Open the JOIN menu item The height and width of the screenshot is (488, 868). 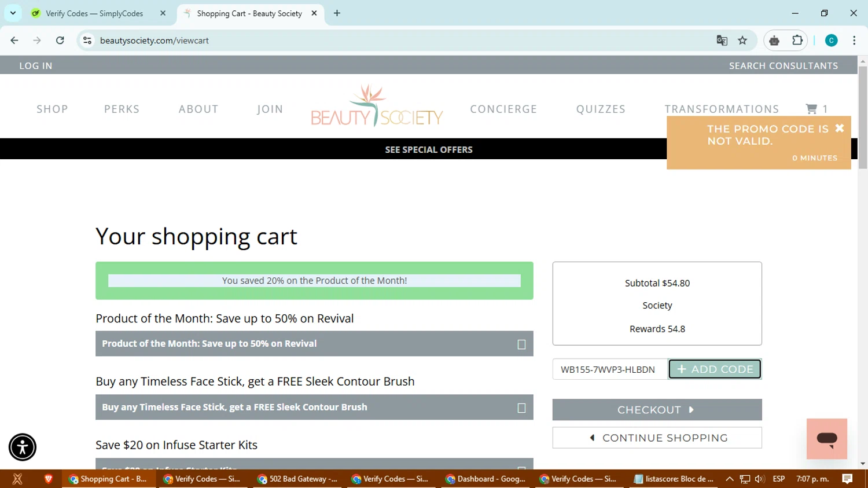tap(270, 109)
